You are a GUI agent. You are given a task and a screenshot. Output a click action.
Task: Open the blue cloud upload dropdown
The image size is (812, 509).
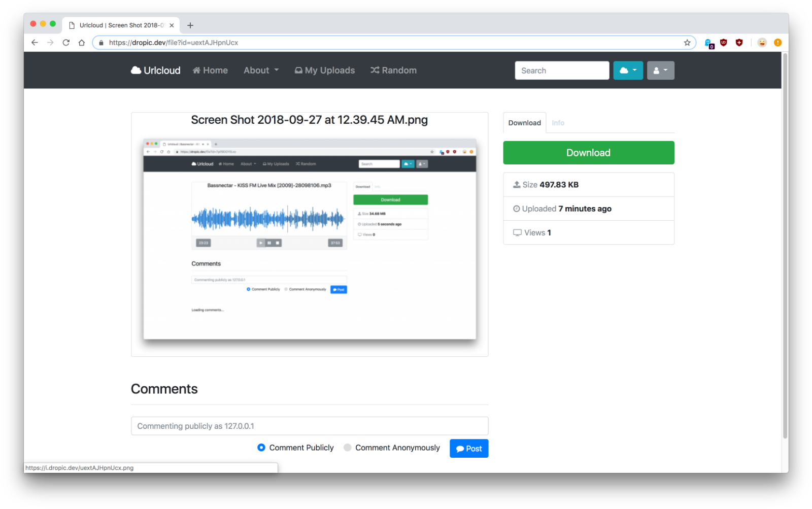pyautogui.click(x=628, y=71)
